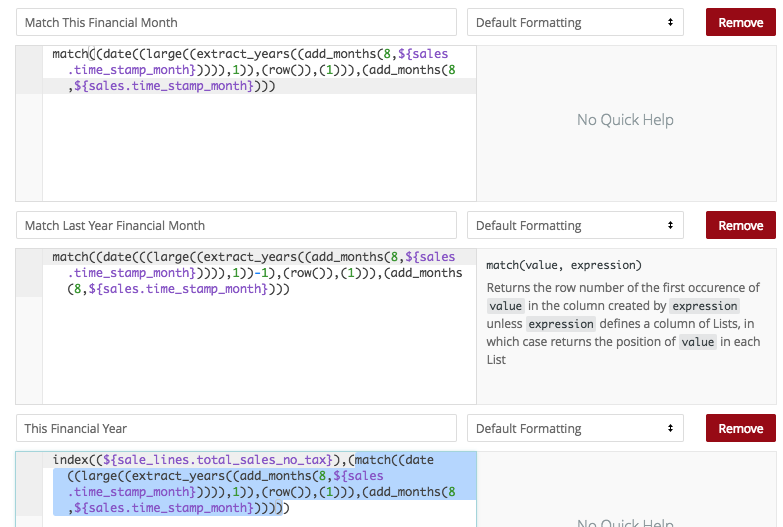
Task: Open formatting dropdown for Match Last Year Financial Month
Action: point(575,225)
